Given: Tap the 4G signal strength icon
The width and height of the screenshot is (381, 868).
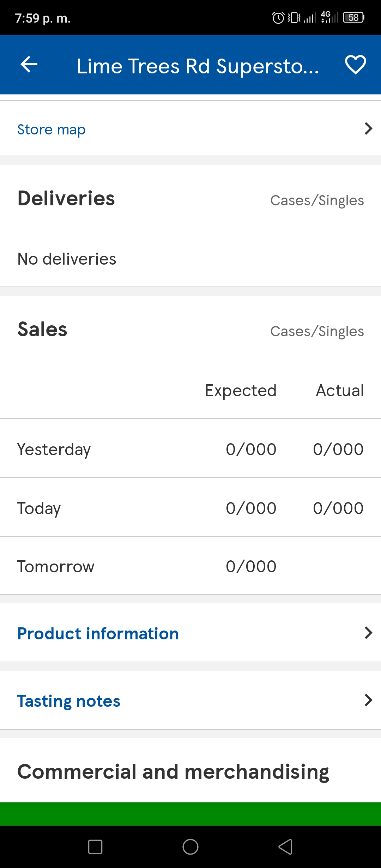Looking at the screenshot, I should point(329,17).
